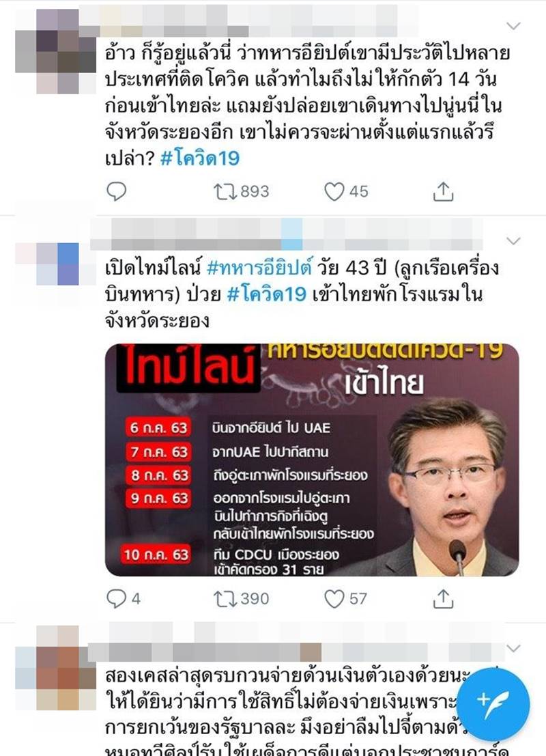Share the timeline tweet via upload icon

pyautogui.click(x=443, y=599)
